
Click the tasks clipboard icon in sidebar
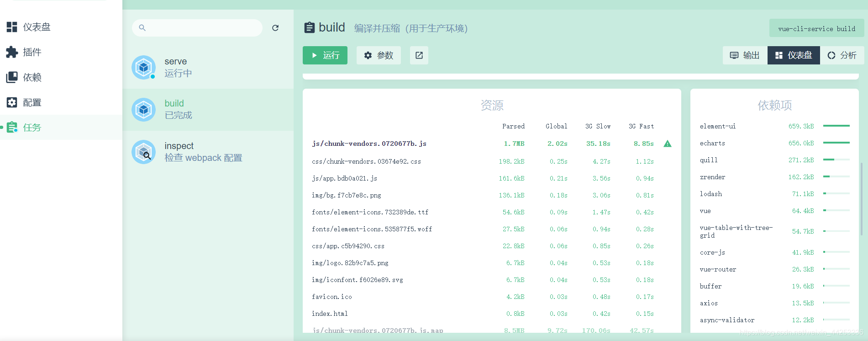12,127
